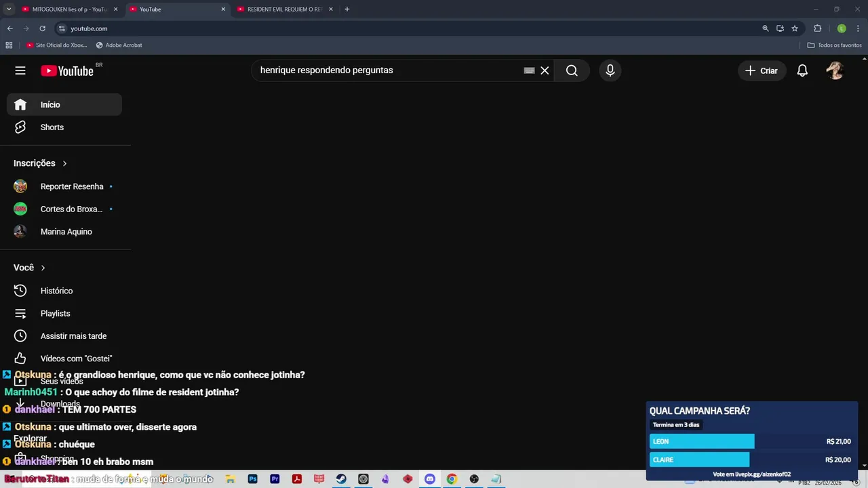Open the notifications bell
This screenshot has width=868, height=488.
point(802,70)
